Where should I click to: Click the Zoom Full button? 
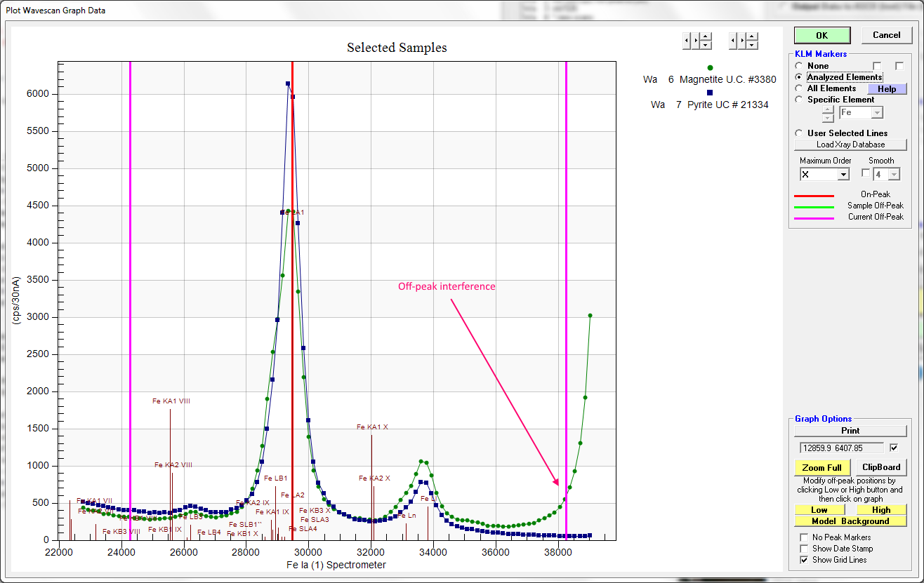(x=822, y=468)
